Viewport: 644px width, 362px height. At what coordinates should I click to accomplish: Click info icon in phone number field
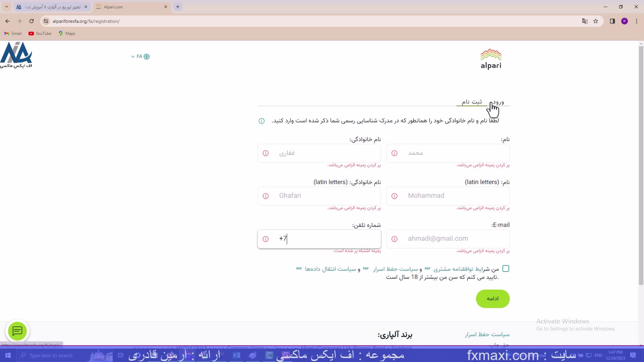pos(266,239)
